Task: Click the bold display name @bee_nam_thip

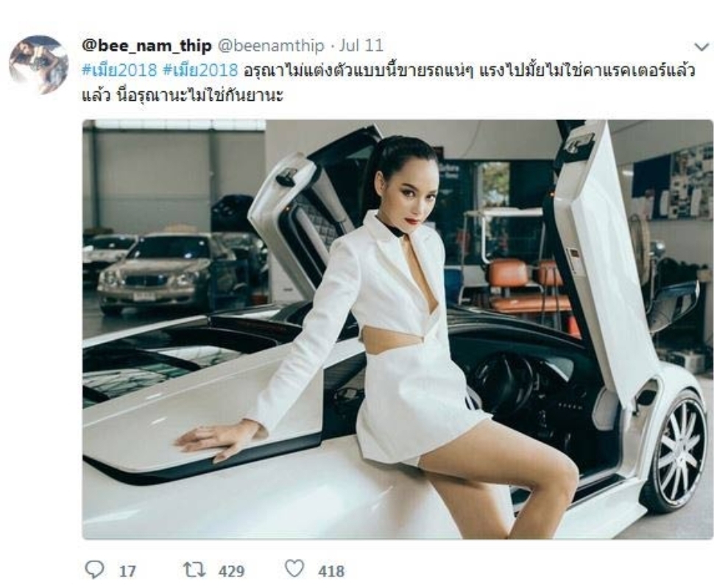Action: pyautogui.click(x=146, y=46)
